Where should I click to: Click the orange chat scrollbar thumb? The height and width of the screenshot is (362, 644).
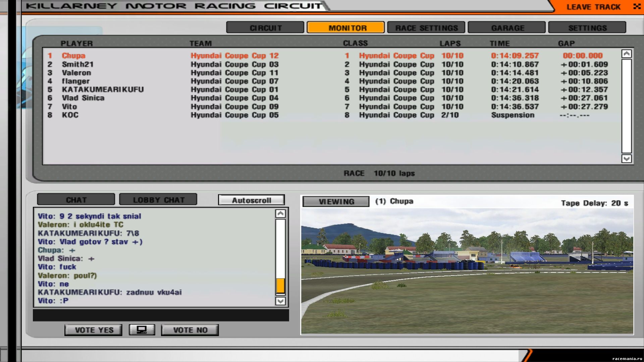click(x=280, y=286)
